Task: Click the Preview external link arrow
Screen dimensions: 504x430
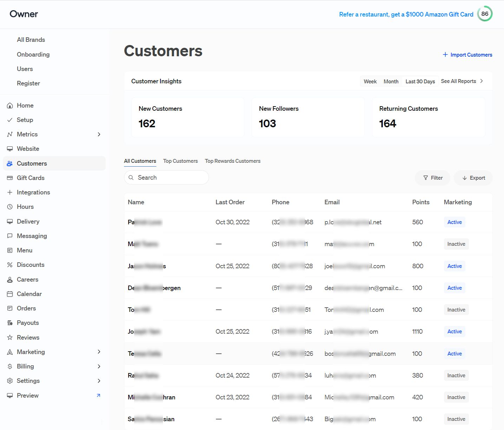Action: point(99,396)
